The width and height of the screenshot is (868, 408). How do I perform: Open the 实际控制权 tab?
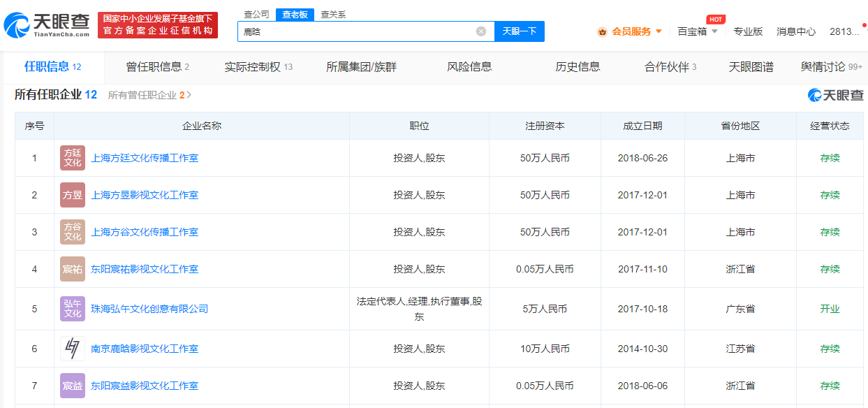point(258,67)
